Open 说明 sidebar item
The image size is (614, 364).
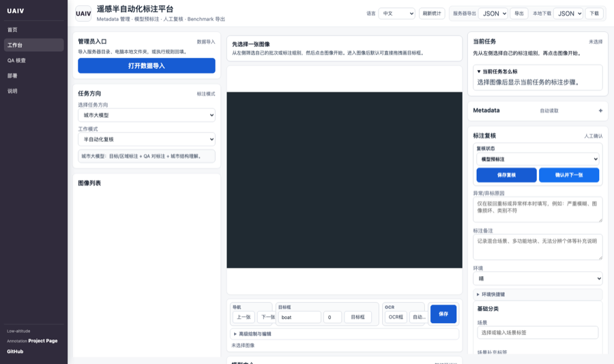tap(33, 91)
